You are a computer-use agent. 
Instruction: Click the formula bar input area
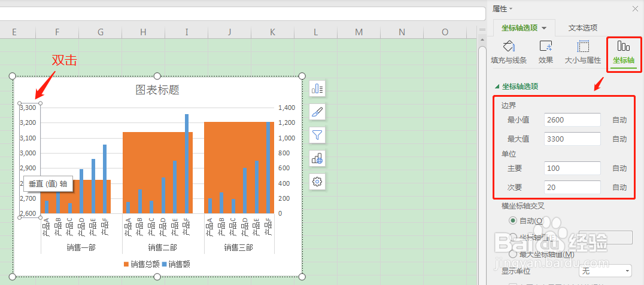pyautogui.click(x=242, y=14)
